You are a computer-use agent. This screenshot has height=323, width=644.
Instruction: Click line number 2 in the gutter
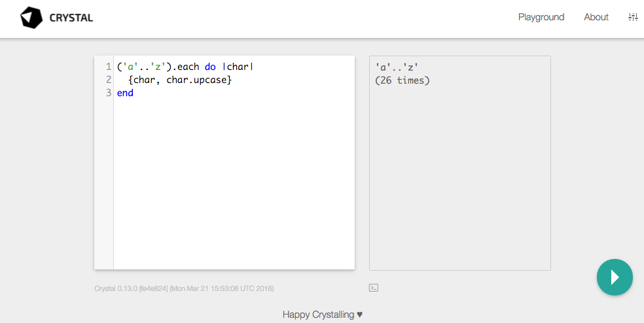coord(108,80)
